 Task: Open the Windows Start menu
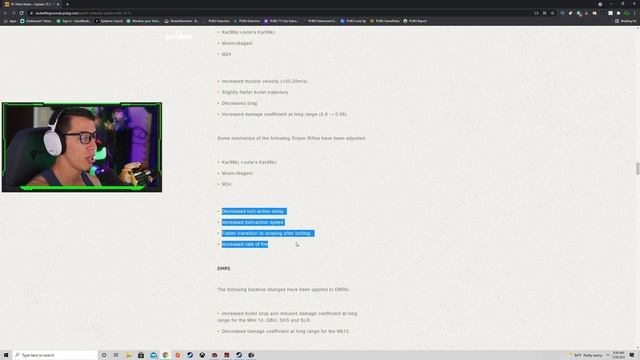point(6,355)
